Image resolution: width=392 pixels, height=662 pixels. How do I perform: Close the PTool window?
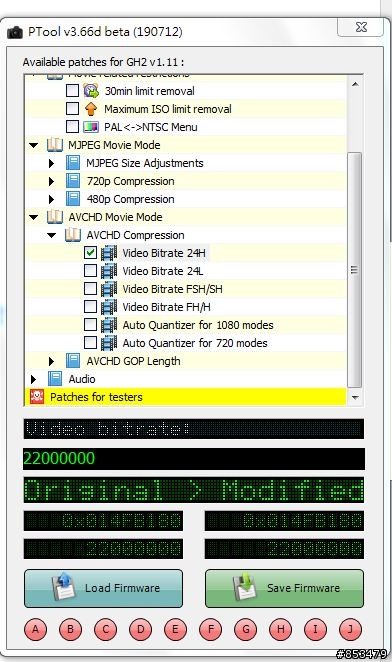coord(361,27)
